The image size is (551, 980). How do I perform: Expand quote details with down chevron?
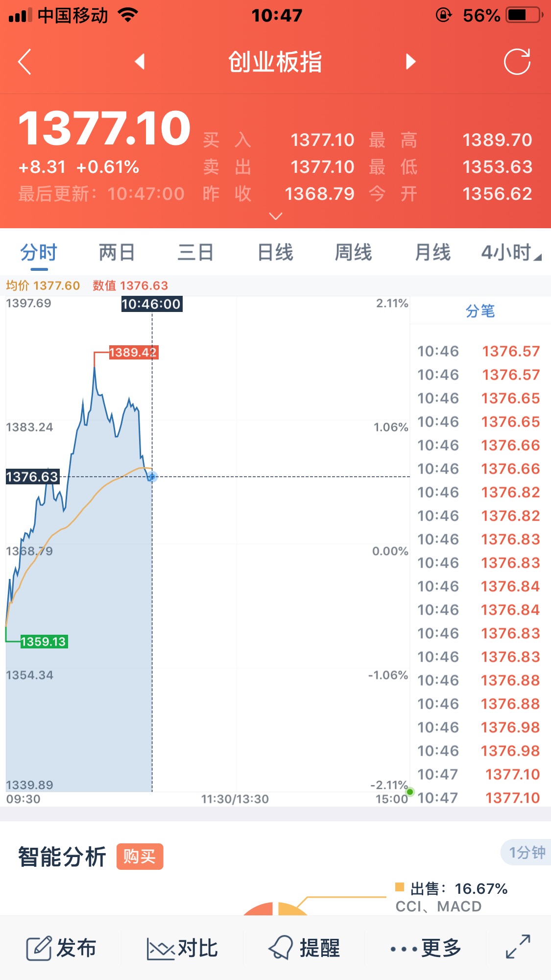coord(276,216)
